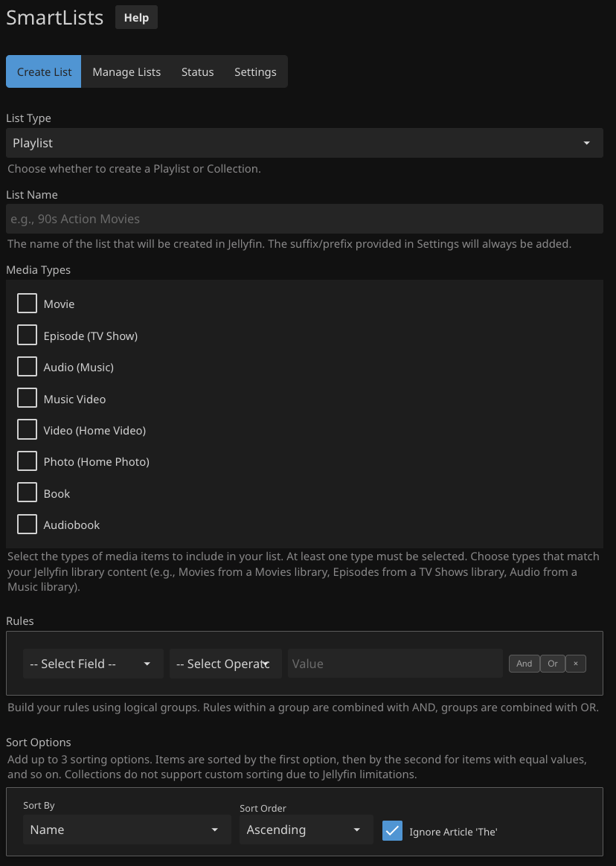Open the Manage Lists tab

click(x=126, y=72)
